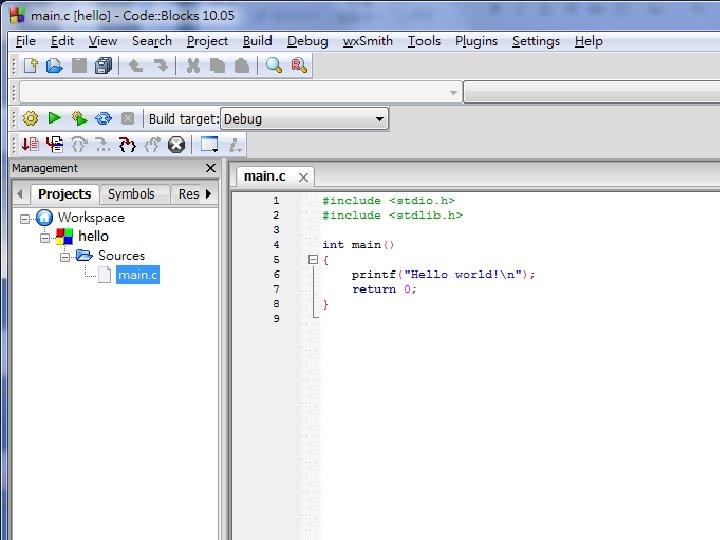Open the Plugins menu

tap(476, 41)
